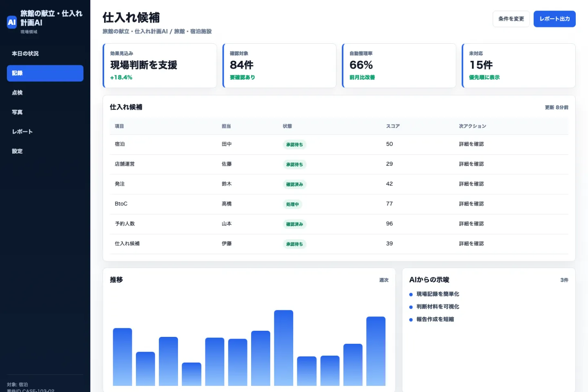Go to 点検 in the sidebar
The height and width of the screenshot is (392, 588).
[x=45, y=93]
